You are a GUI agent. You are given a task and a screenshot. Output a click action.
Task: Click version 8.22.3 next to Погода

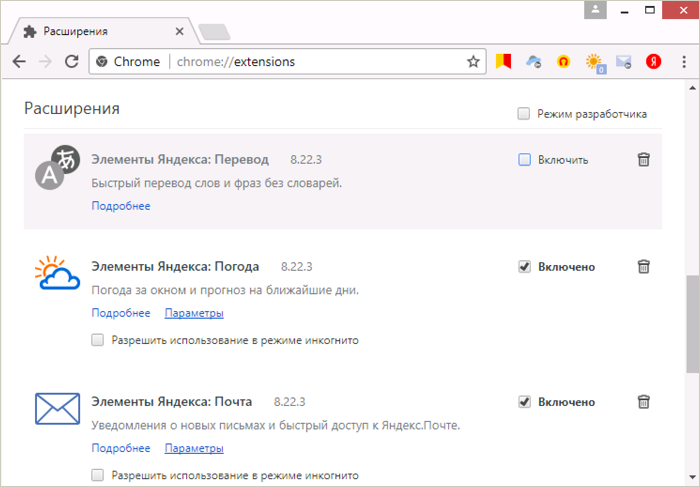[x=296, y=267]
